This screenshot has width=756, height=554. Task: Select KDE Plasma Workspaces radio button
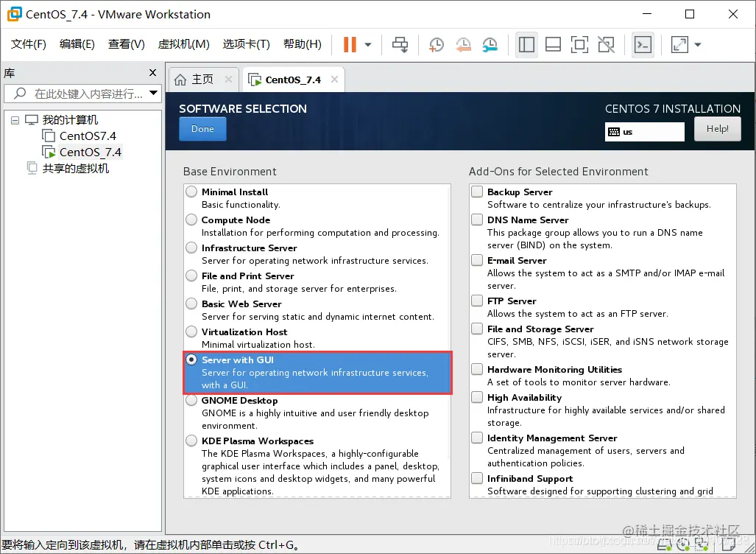[x=191, y=441]
